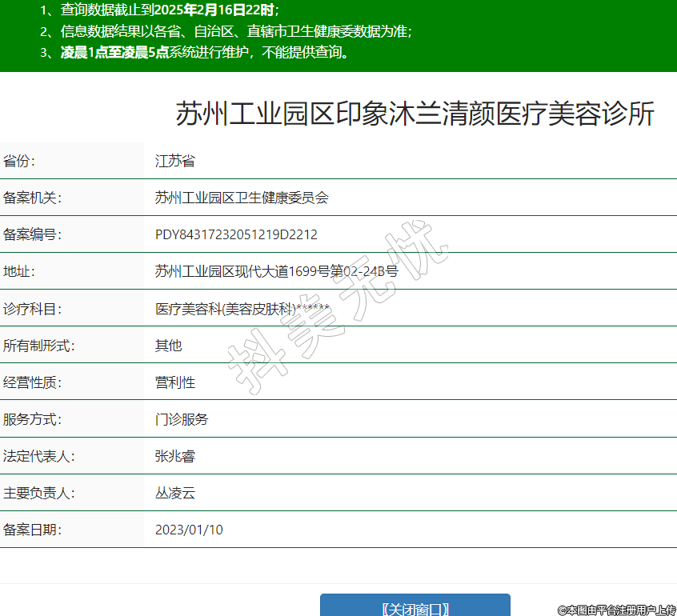Viewport: 677px width, 616px height.
Task: Click the 所有制形式 value 其他
Action: [x=168, y=345]
